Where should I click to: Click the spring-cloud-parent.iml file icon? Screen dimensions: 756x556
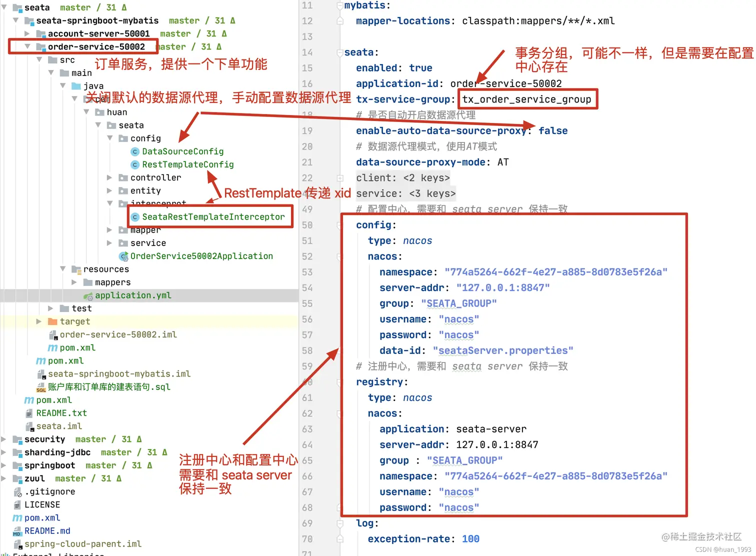coord(17,544)
